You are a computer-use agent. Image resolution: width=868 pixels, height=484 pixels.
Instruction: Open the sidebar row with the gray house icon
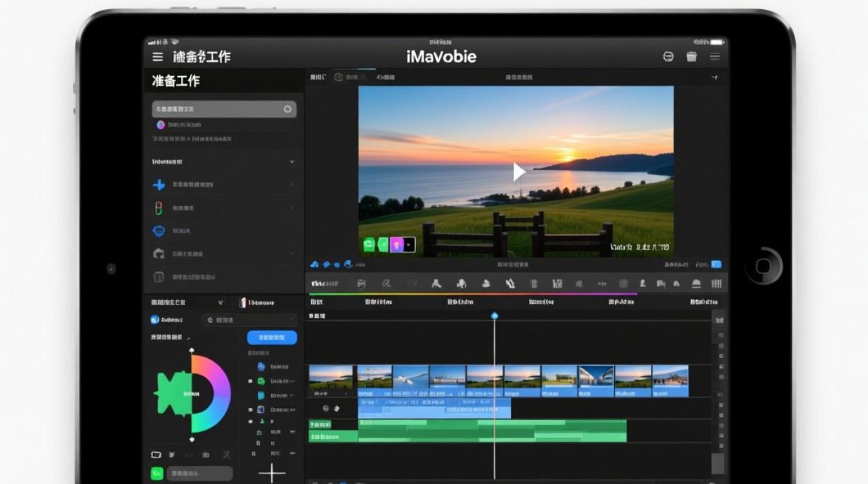coord(224,254)
